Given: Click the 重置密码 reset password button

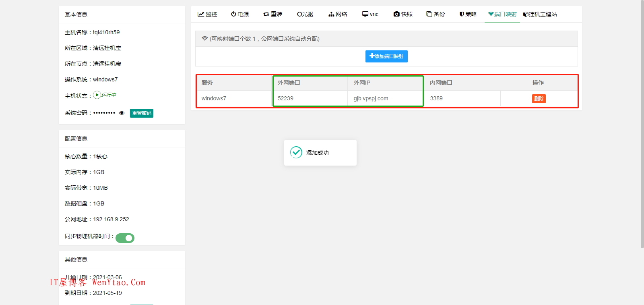Looking at the screenshot, I should [142, 113].
